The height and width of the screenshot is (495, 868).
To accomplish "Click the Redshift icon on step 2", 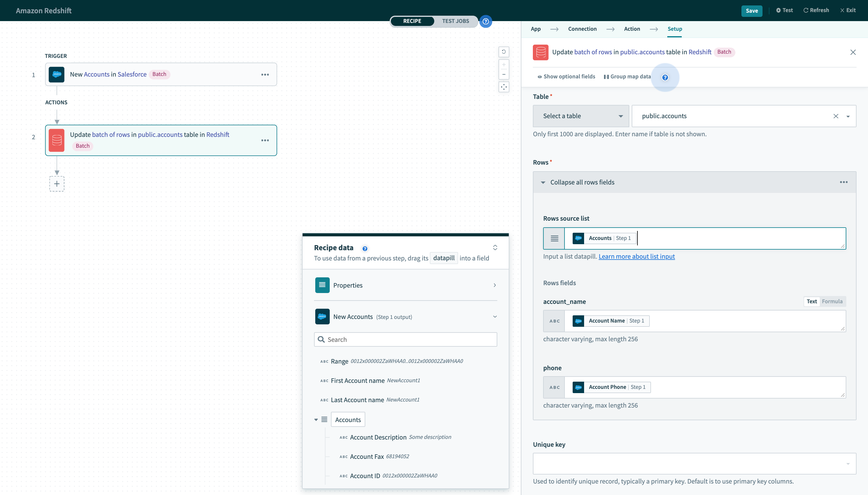I will click(x=56, y=140).
